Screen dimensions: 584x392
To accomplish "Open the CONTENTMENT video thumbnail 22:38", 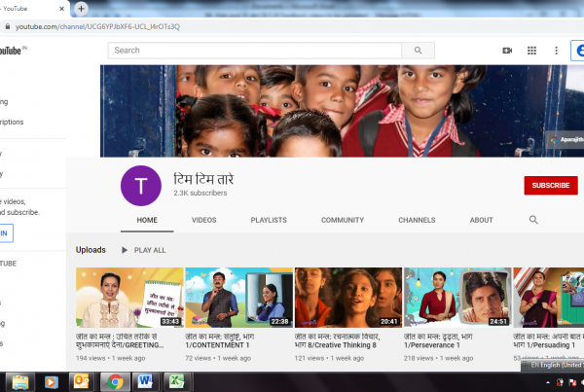I will (239, 298).
